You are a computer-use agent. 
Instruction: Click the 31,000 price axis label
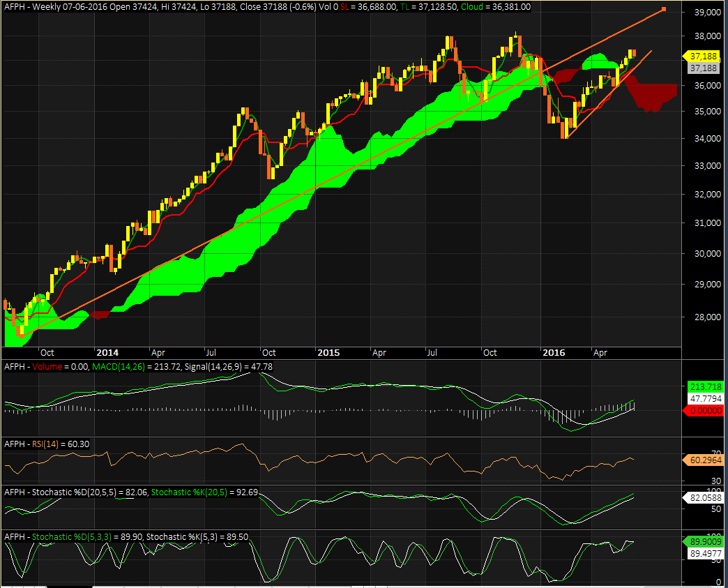(x=708, y=223)
